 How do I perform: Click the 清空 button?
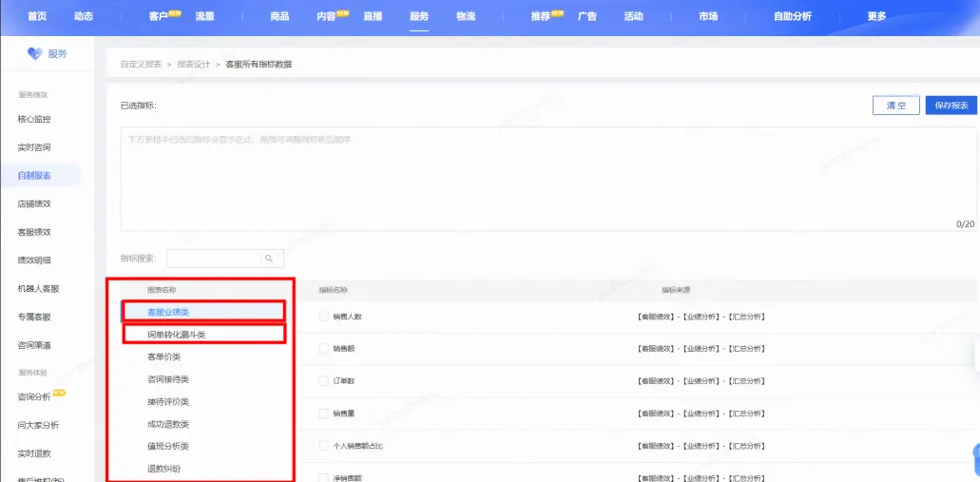tap(896, 106)
